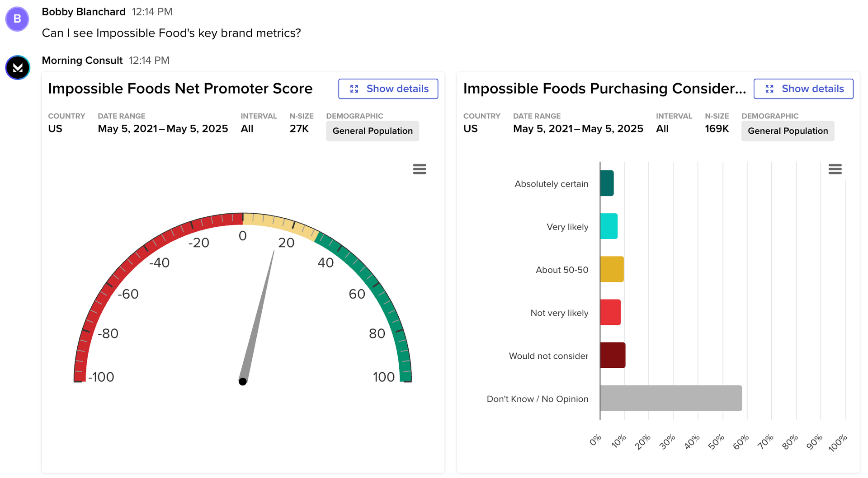Click the Bobby Blanchard sender name

[x=84, y=12]
